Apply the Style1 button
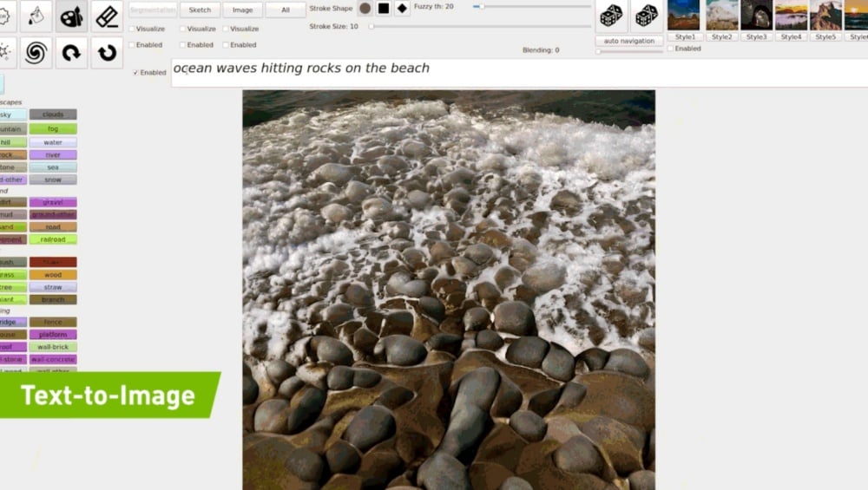 click(x=686, y=37)
